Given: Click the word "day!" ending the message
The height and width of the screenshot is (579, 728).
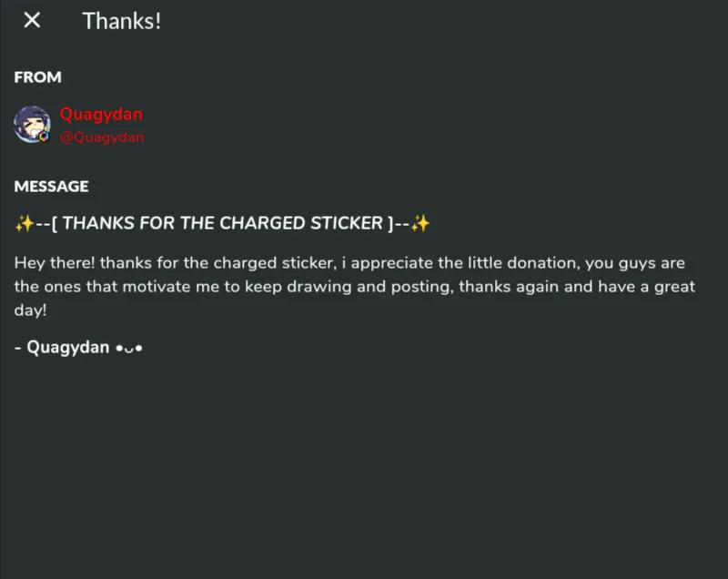Looking at the screenshot, I should click(30, 310).
